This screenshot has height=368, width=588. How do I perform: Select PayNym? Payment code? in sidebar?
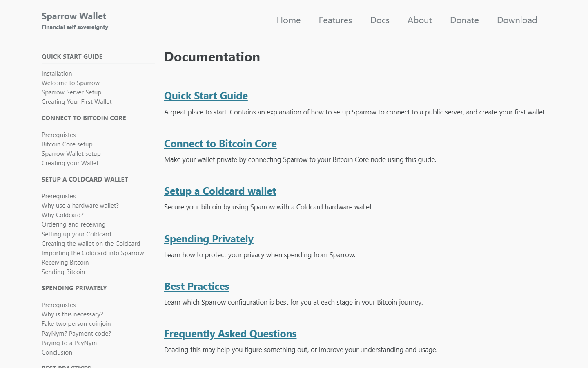[x=76, y=334]
